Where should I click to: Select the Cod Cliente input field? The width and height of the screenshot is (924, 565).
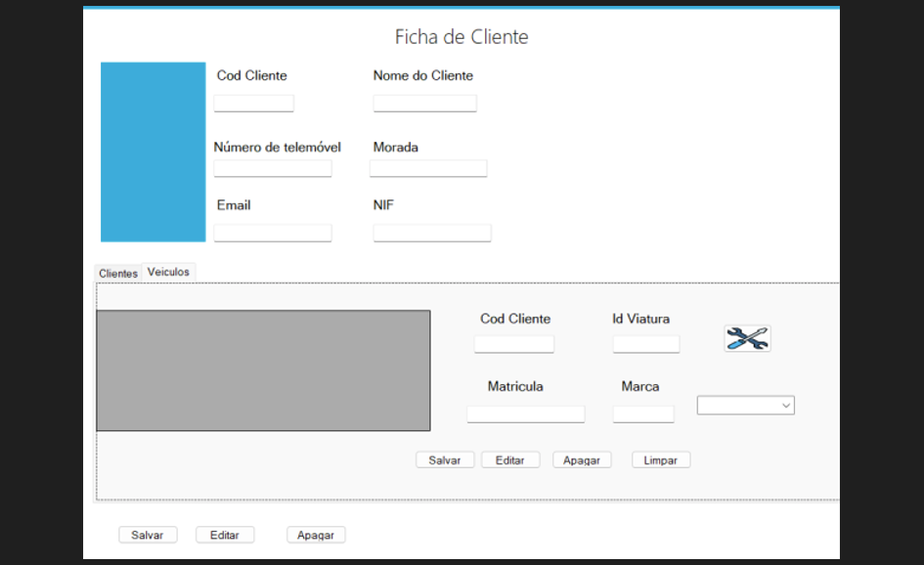pyautogui.click(x=253, y=103)
